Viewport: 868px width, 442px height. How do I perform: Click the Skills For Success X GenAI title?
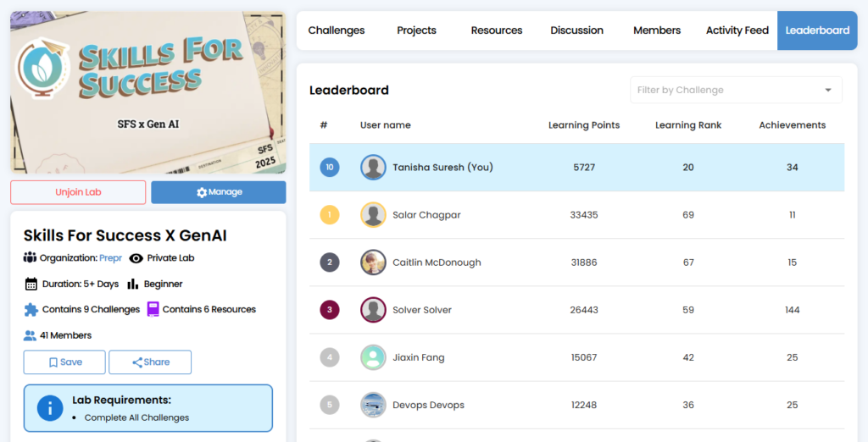pyautogui.click(x=125, y=235)
